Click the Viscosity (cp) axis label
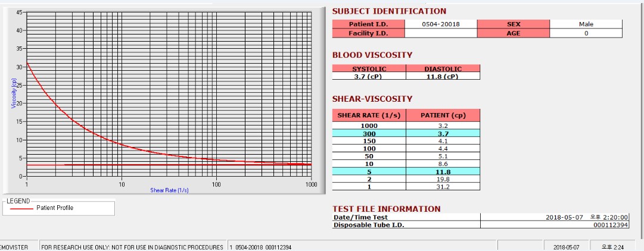Viewport: 644px width, 251px height. [14, 93]
